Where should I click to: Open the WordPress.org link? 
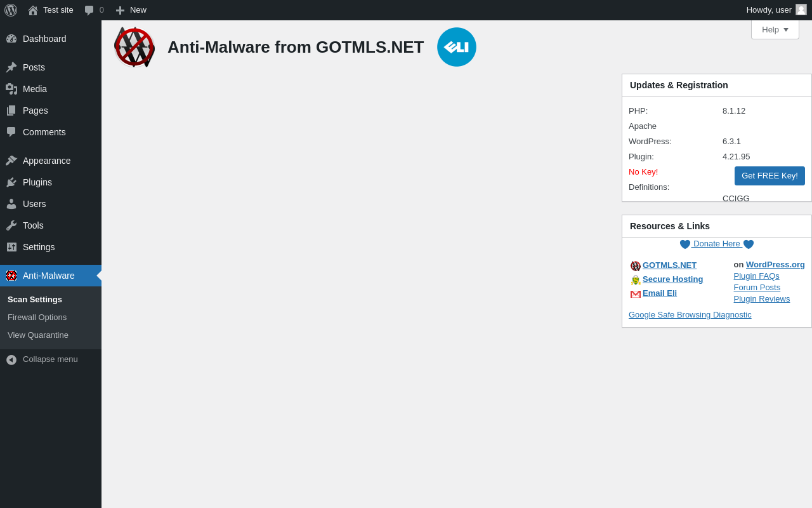click(x=775, y=265)
